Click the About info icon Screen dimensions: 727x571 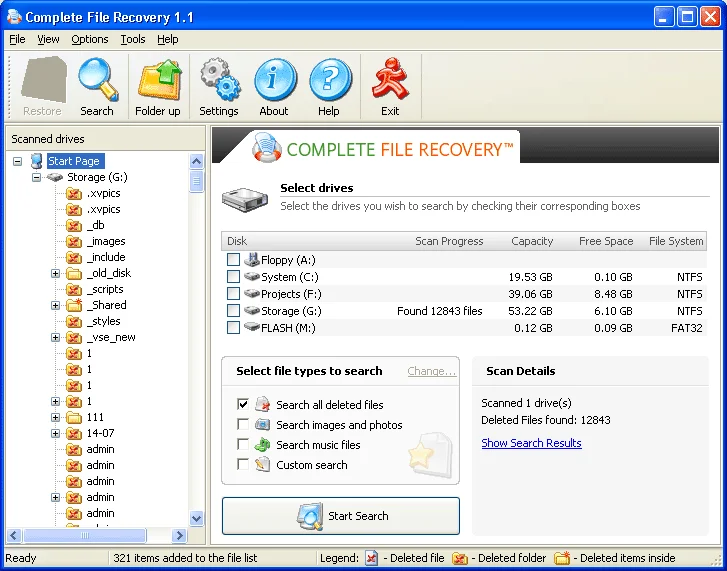(x=275, y=80)
